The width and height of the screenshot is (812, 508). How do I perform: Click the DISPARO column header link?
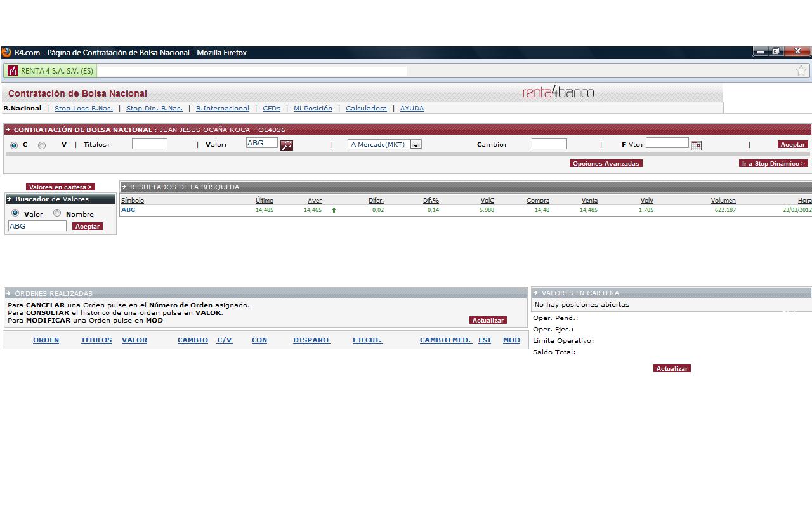[311, 340]
